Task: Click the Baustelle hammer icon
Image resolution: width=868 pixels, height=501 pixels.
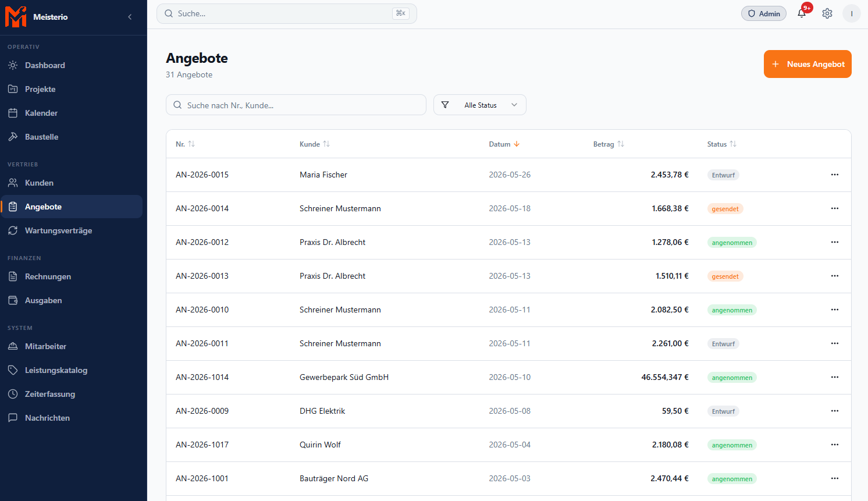Action: tap(13, 137)
